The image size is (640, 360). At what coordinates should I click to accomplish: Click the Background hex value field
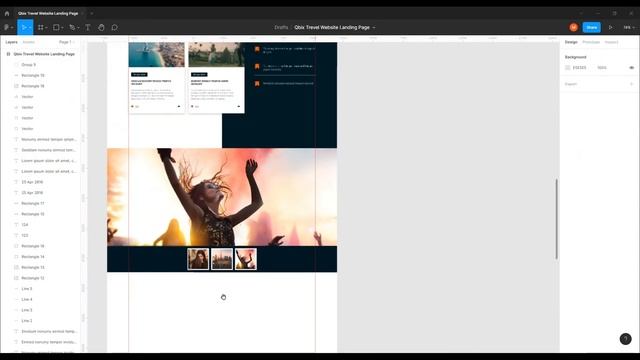click(580, 68)
